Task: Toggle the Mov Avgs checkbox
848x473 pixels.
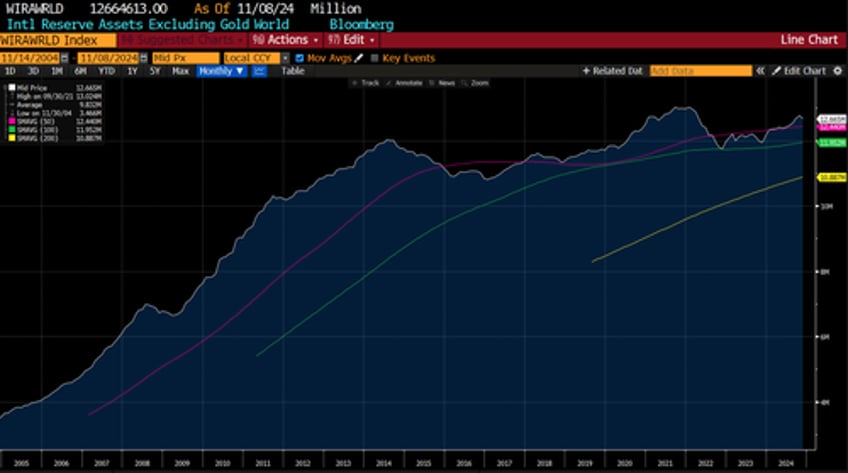Action: (300, 58)
